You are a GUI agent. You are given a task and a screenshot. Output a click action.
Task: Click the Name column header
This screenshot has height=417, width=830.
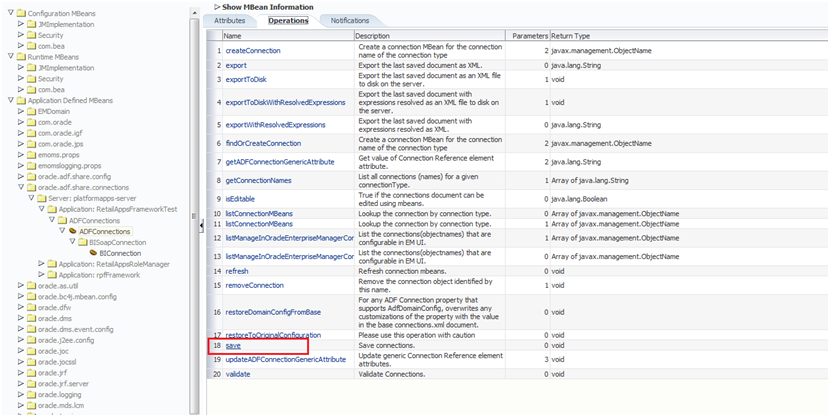coord(288,35)
